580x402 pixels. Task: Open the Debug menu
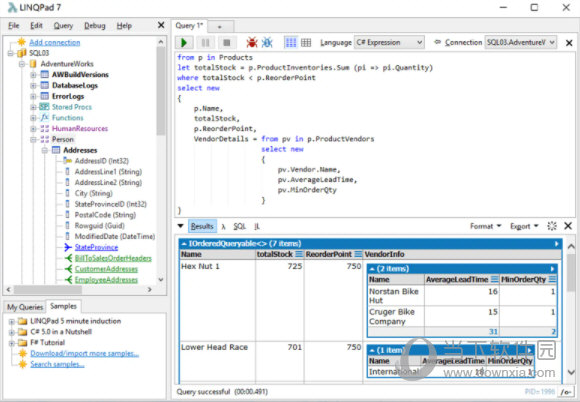[95, 26]
